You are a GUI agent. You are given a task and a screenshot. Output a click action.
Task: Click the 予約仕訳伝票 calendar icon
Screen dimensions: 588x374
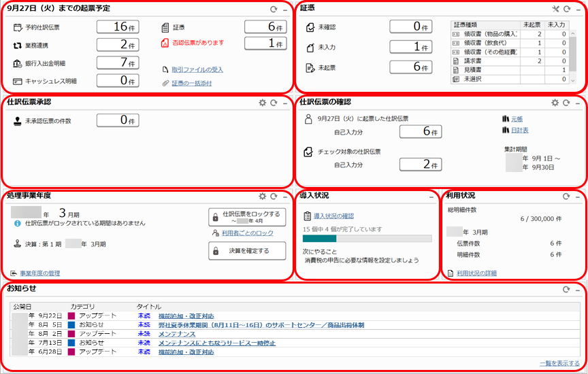[x=17, y=27]
